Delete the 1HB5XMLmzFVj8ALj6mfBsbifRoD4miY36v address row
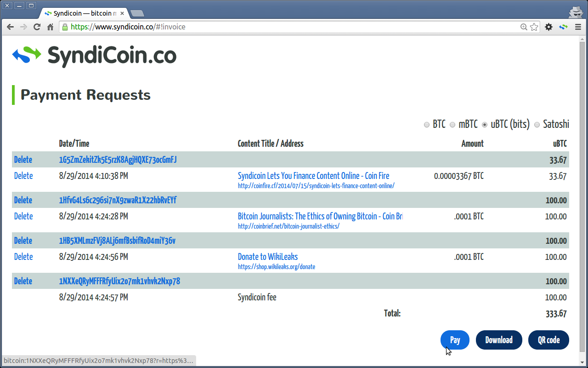Image resolution: width=588 pixels, height=368 pixels. [x=23, y=241]
